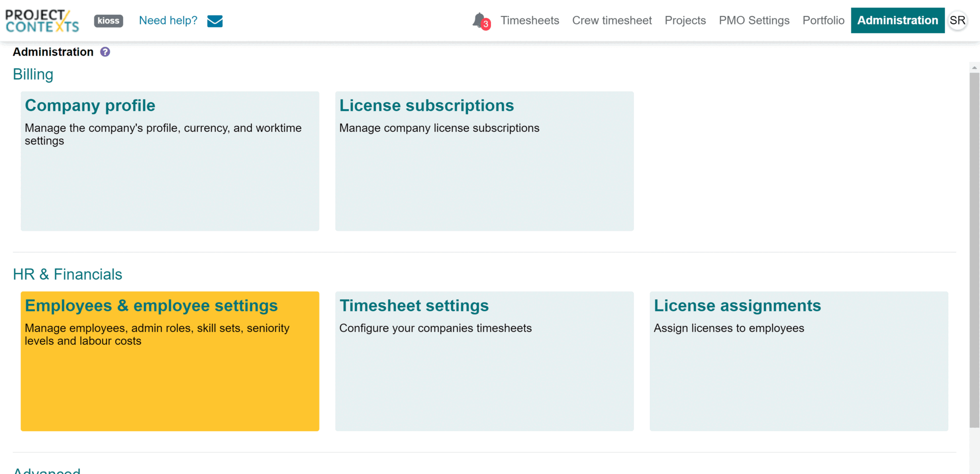Viewport: 980px width, 474px height.
Task: Click the Project Contexts logo
Action: [42, 20]
